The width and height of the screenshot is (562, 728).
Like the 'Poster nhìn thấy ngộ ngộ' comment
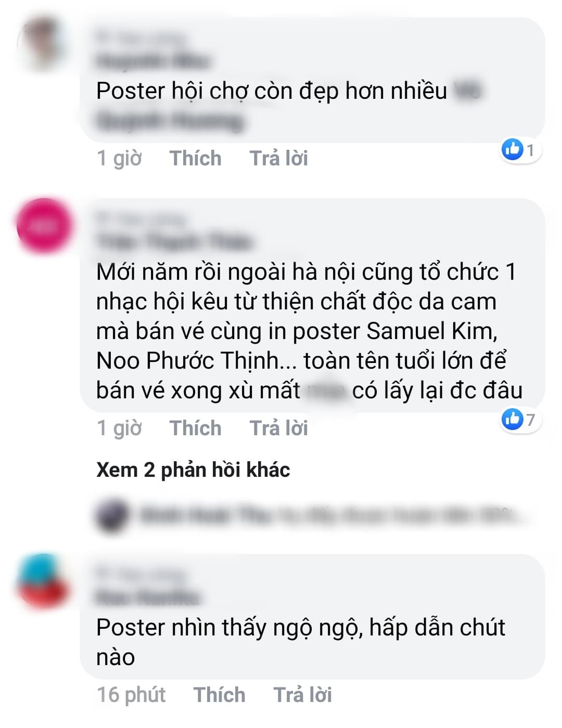[x=219, y=695]
